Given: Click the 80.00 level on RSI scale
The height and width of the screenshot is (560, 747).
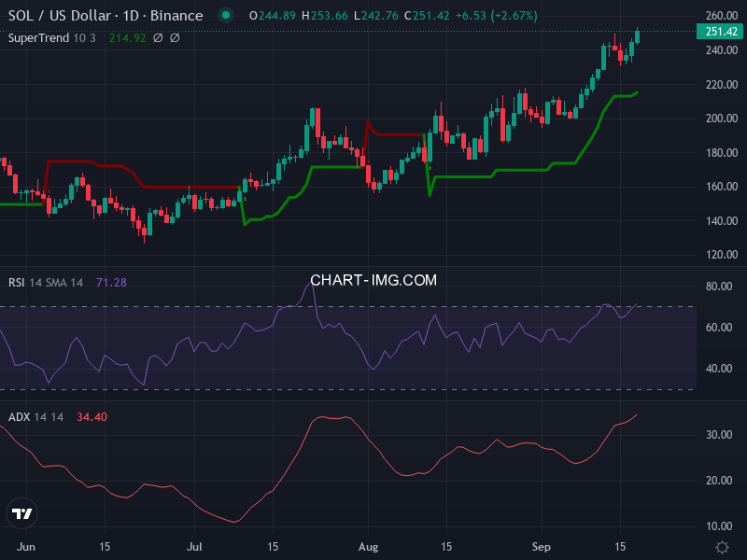Looking at the screenshot, I should (x=717, y=287).
